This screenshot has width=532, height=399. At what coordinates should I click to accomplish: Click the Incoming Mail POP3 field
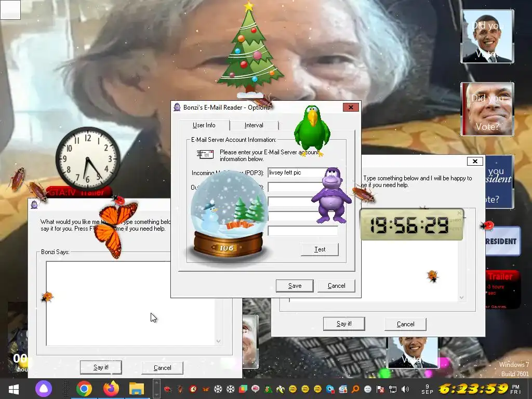pos(303,172)
